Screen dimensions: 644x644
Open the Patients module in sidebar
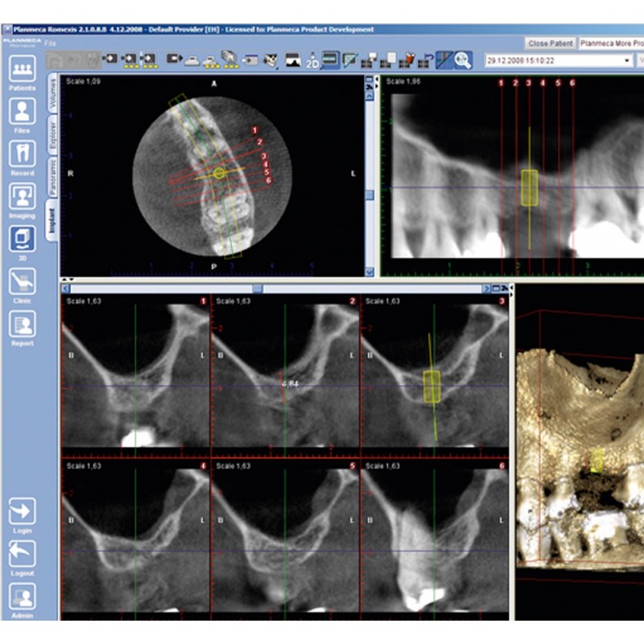(x=22, y=70)
